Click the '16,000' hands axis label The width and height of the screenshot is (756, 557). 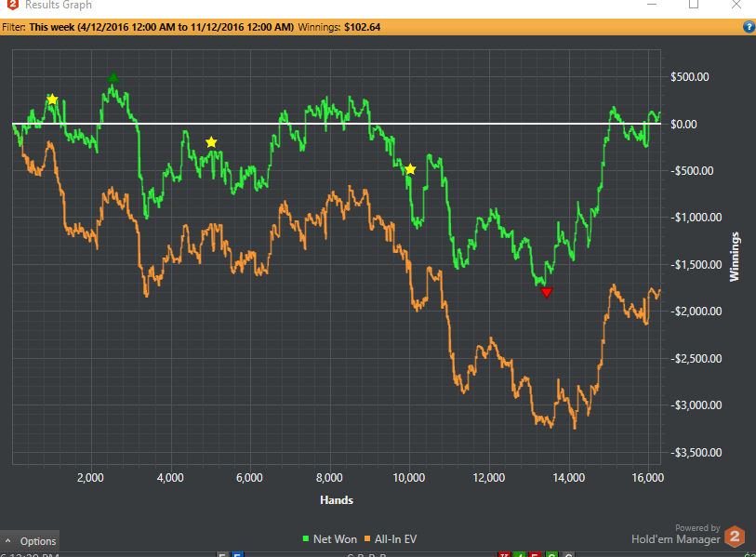[x=648, y=477]
